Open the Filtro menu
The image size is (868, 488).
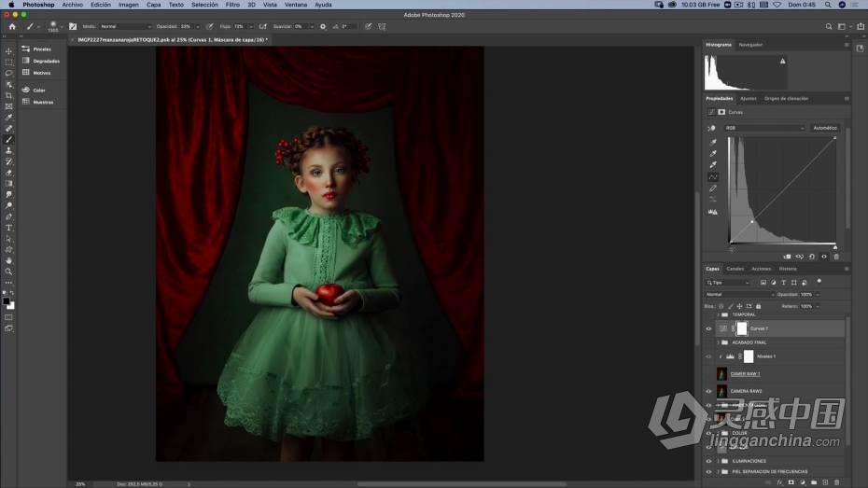coord(232,5)
